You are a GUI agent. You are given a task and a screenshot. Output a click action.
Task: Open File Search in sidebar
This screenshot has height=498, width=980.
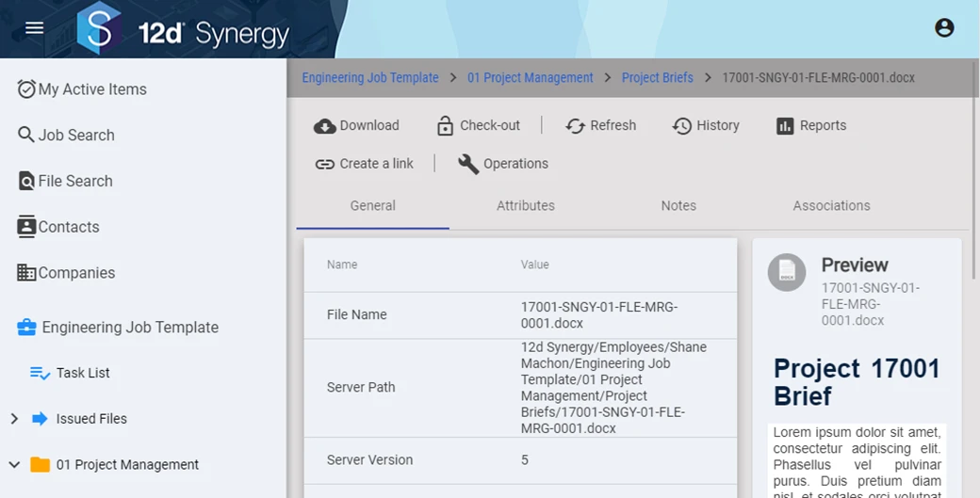(75, 181)
